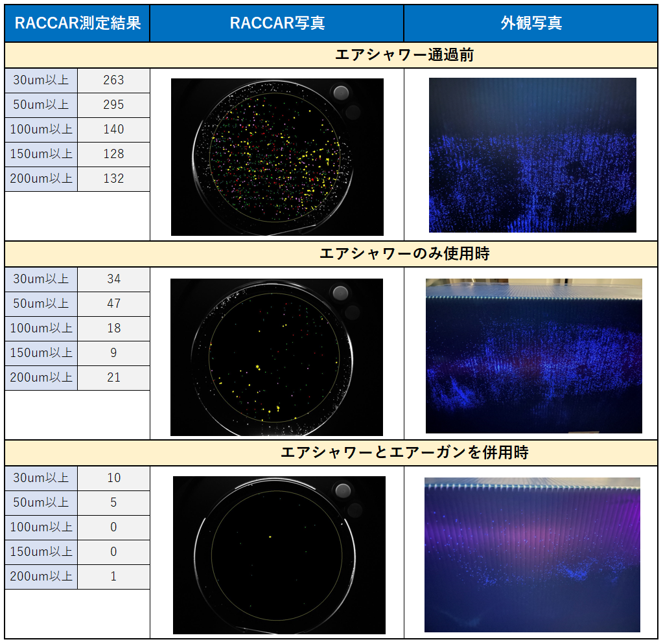Click the cell showing 21

click(x=113, y=378)
